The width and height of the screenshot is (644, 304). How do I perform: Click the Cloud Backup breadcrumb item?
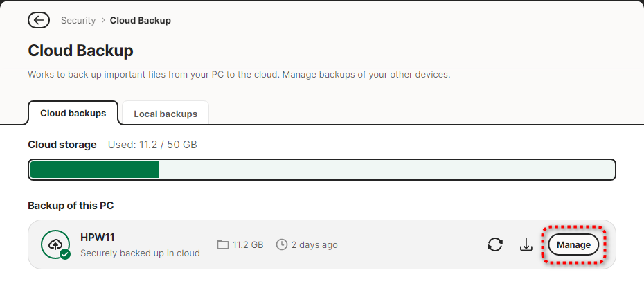pos(141,20)
